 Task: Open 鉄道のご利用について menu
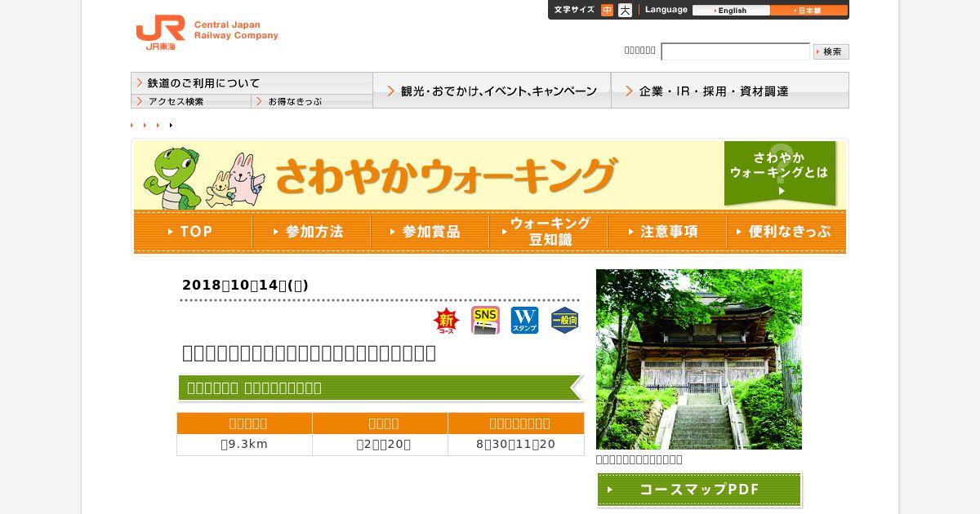click(x=252, y=83)
